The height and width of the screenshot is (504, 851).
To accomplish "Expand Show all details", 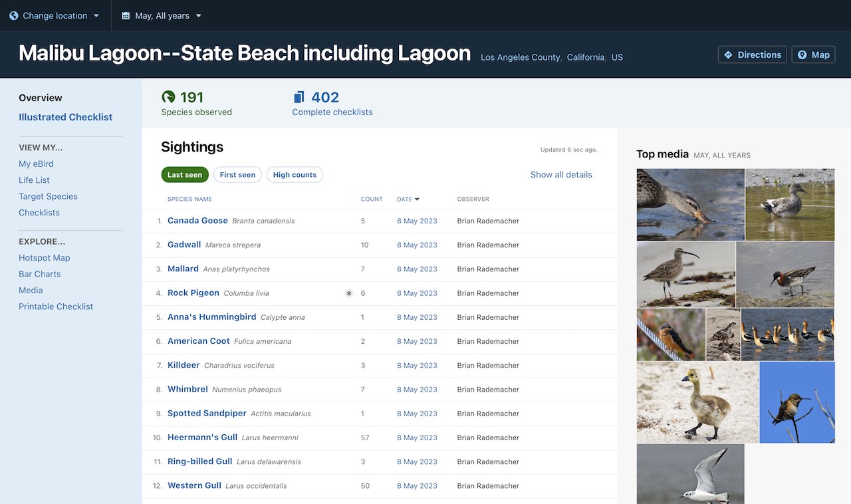I will tap(561, 175).
